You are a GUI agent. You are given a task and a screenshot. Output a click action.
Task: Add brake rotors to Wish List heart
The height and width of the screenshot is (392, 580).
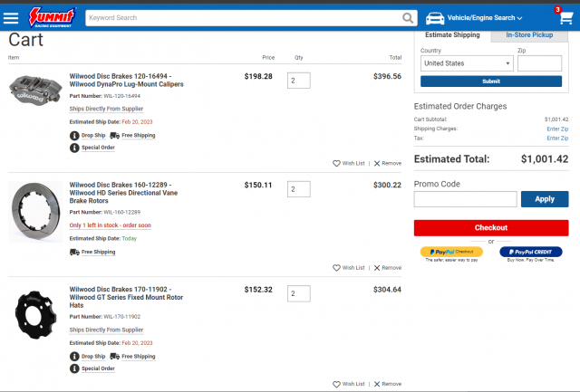coord(336,268)
